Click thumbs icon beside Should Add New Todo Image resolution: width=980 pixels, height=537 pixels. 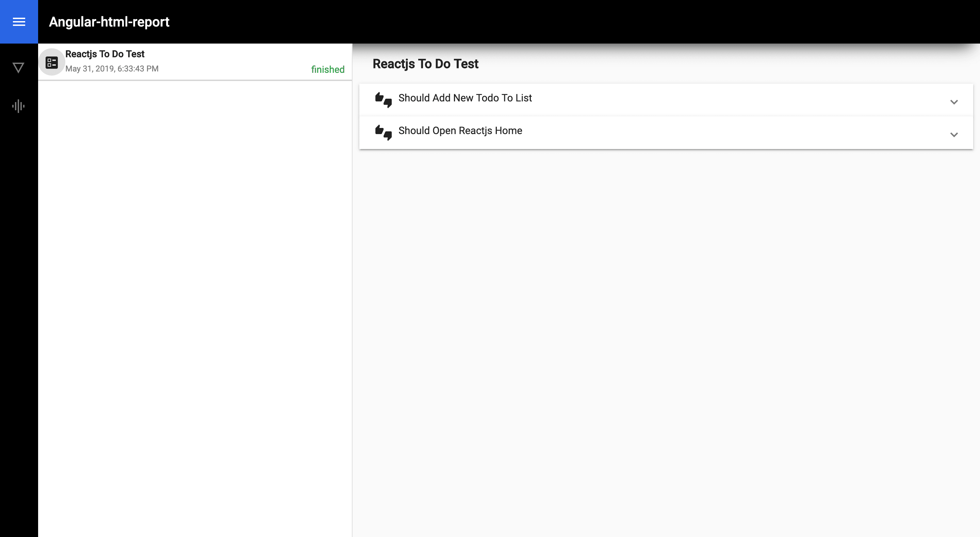tap(383, 100)
